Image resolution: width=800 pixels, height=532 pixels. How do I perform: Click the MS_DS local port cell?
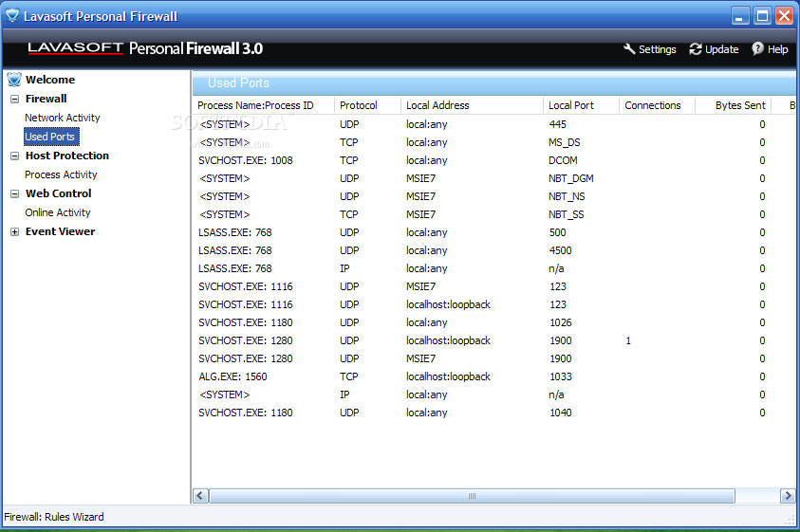[565, 142]
